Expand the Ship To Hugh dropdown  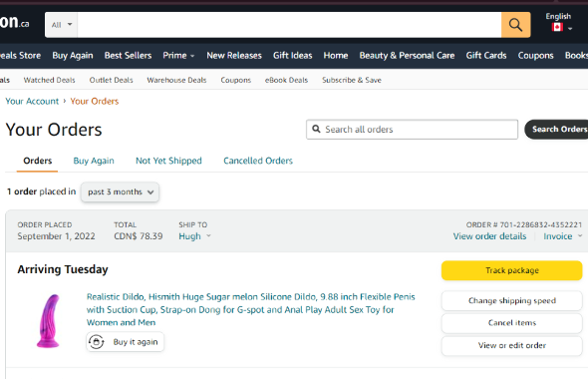coord(194,236)
